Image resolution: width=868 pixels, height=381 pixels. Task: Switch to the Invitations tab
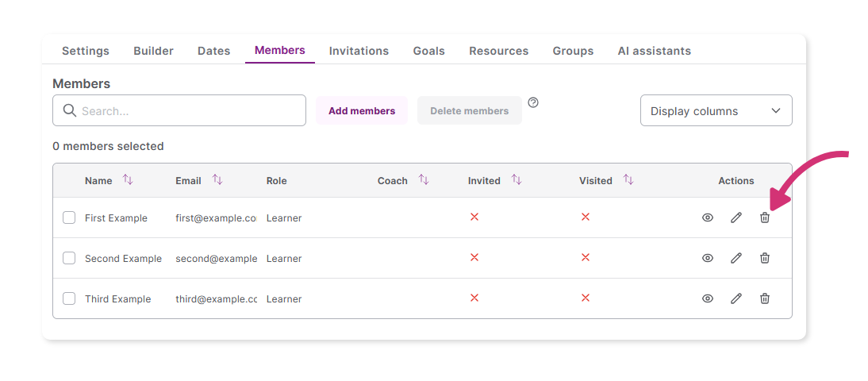pyautogui.click(x=359, y=51)
